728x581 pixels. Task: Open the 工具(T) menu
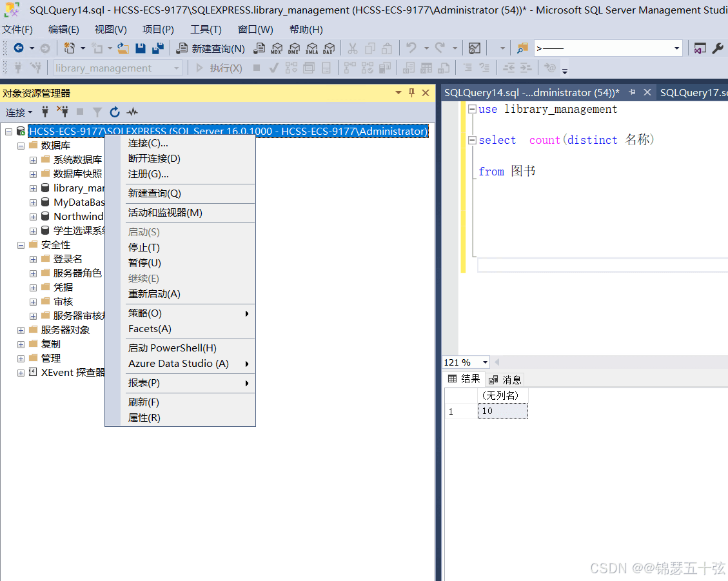(x=206, y=29)
